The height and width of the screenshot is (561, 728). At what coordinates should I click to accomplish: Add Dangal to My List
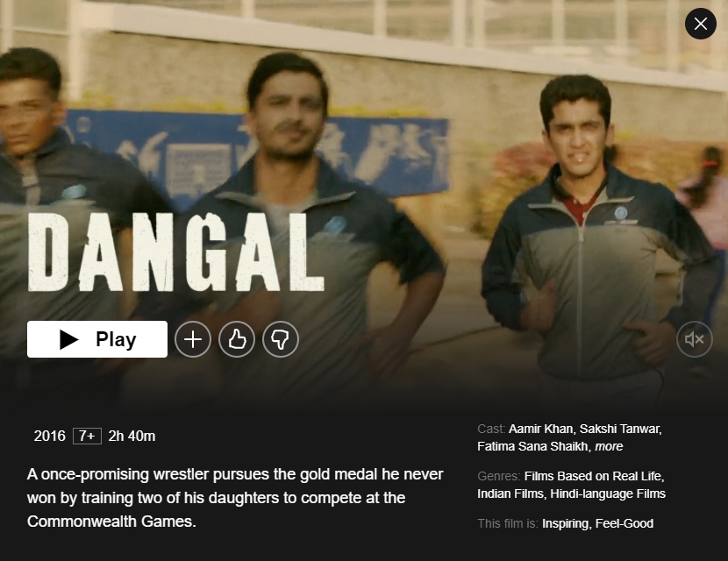tap(193, 339)
